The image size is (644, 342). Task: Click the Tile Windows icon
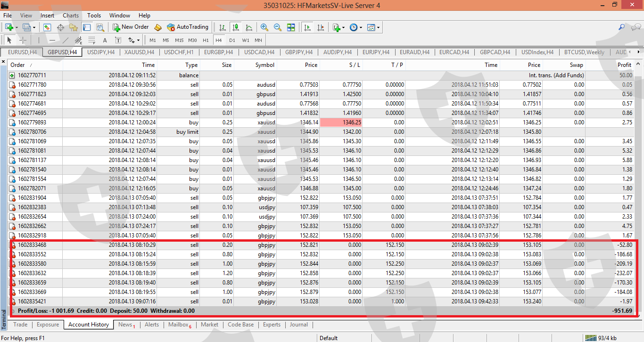[291, 27]
